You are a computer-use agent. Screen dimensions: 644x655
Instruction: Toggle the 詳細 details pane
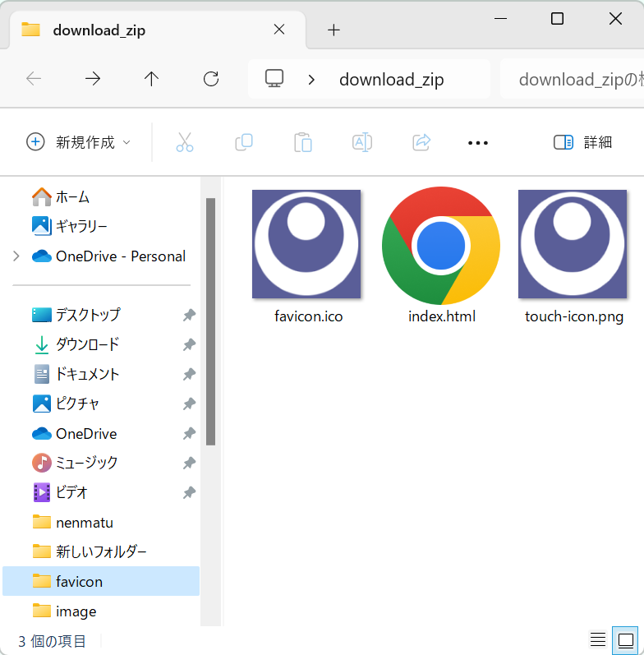click(582, 142)
